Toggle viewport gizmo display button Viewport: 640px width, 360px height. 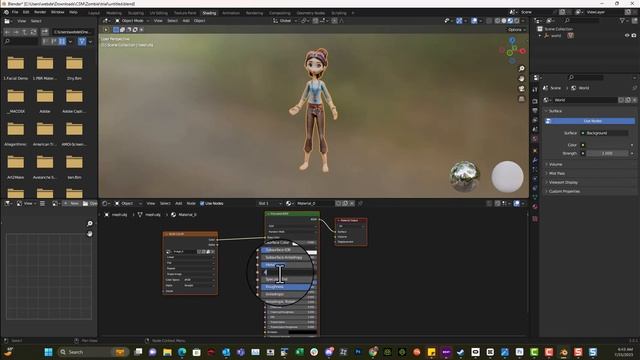(x=459, y=21)
